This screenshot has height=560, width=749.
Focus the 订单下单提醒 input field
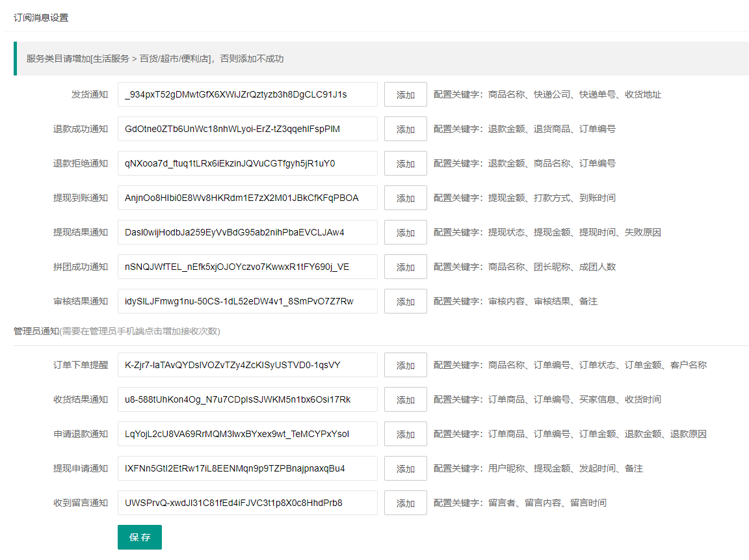tap(247, 365)
